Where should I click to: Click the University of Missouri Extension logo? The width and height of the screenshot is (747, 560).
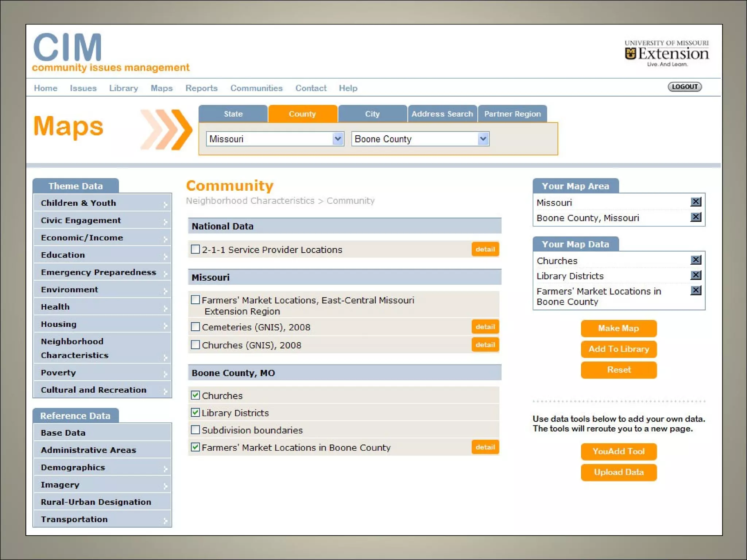pyautogui.click(x=666, y=54)
